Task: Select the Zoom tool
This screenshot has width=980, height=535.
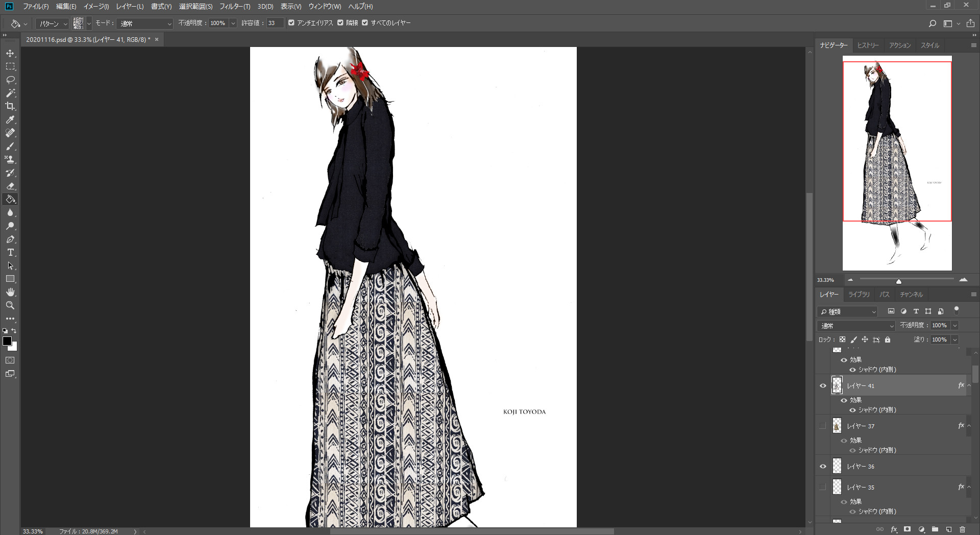Action: (x=10, y=305)
